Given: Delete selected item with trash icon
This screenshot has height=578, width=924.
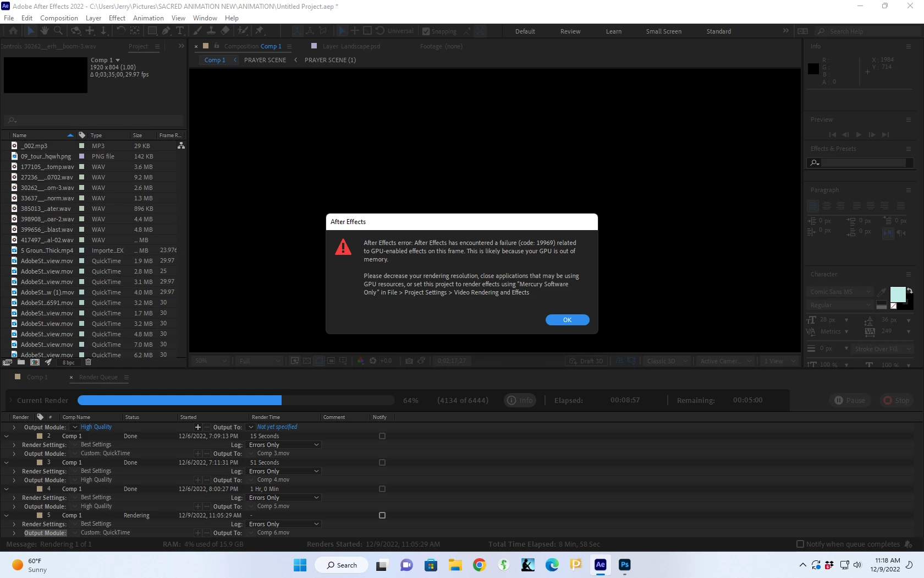Looking at the screenshot, I should click(88, 362).
